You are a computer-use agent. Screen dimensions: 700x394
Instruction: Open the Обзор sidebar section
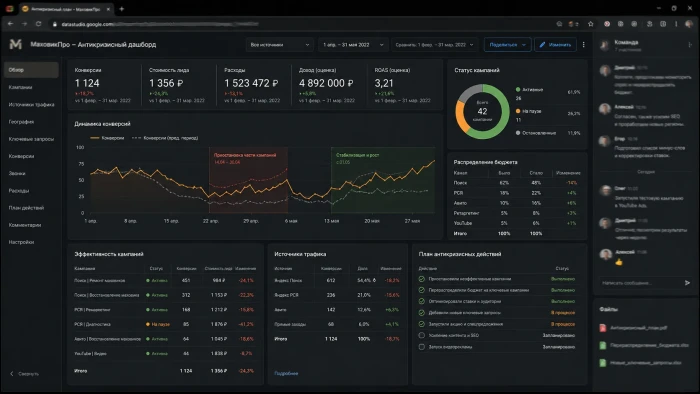click(x=31, y=70)
